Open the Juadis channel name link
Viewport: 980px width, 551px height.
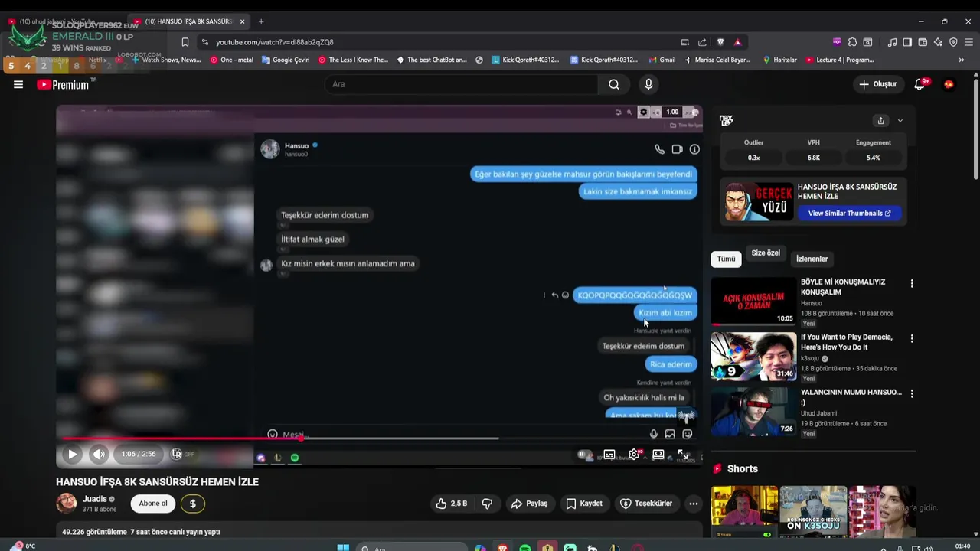pos(95,499)
